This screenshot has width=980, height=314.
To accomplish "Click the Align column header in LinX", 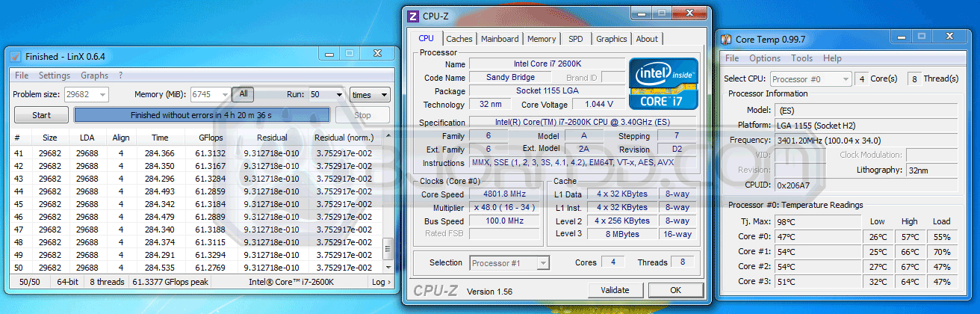I will click(121, 138).
